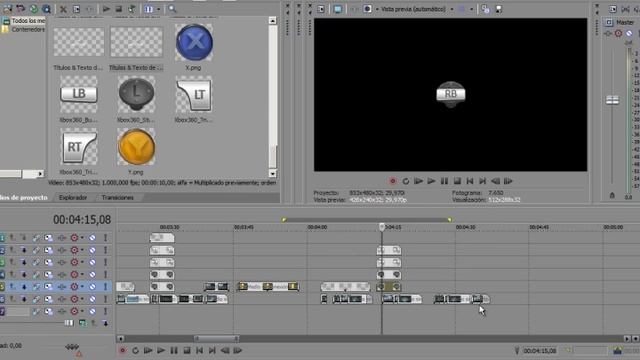Mute track 3
This screenshot has width=640, height=360.
point(93,262)
